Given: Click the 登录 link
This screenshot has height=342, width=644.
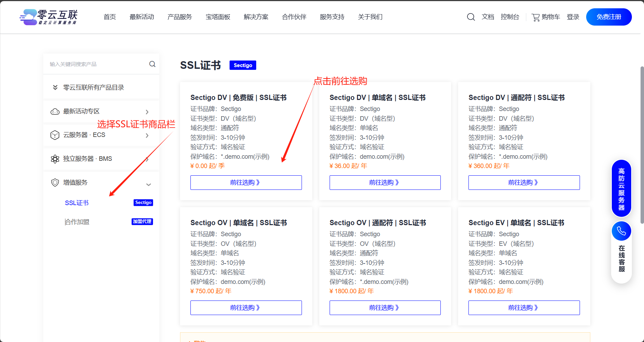Looking at the screenshot, I should click(573, 17).
